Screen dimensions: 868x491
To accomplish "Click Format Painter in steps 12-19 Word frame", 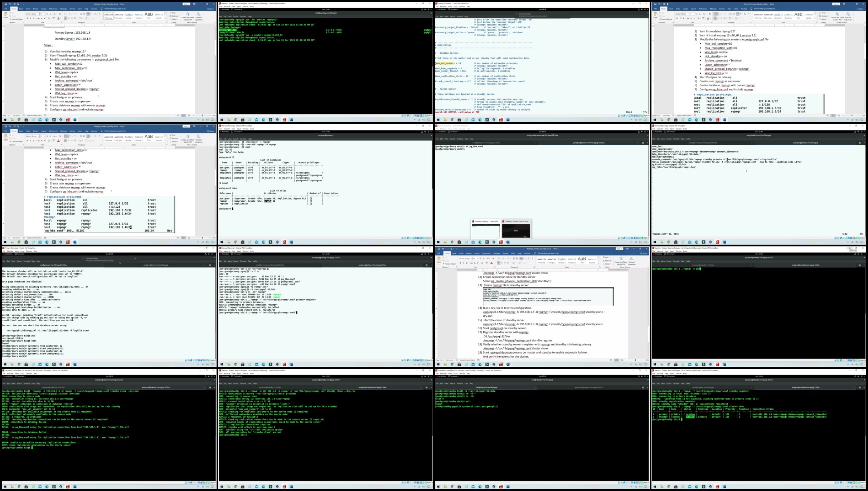I will 450,264.
